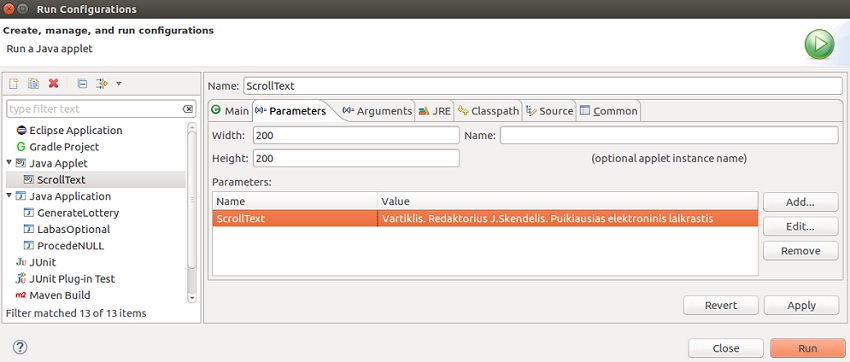Click the tree list vertical scrollbar
The image size is (850, 362).
[191, 212]
